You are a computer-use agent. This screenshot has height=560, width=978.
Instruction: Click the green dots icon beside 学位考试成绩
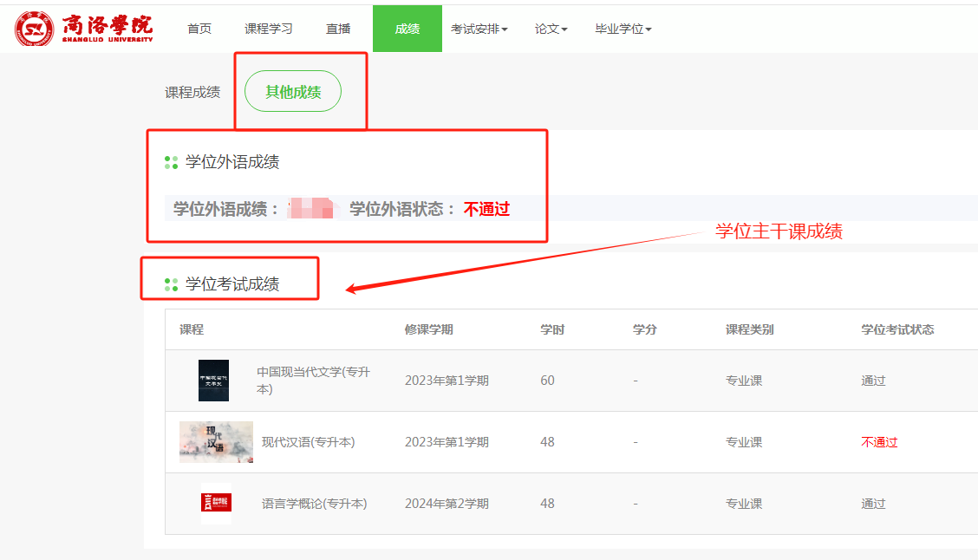171,284
